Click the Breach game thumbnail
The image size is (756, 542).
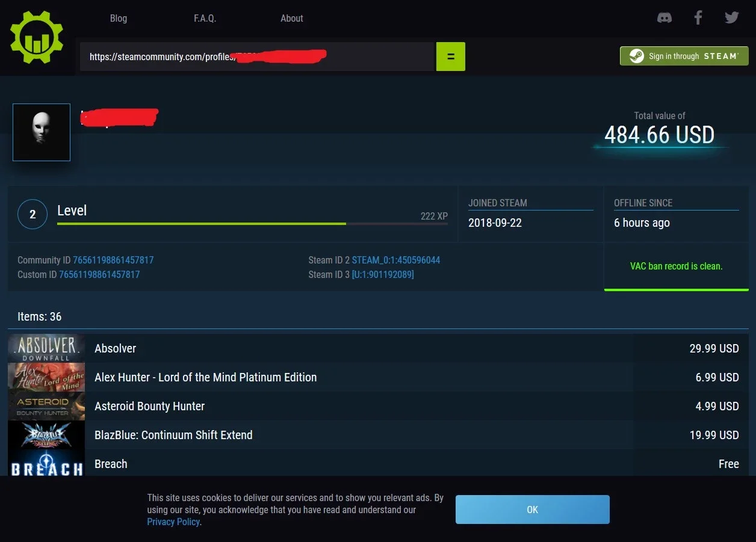[46, 463]
